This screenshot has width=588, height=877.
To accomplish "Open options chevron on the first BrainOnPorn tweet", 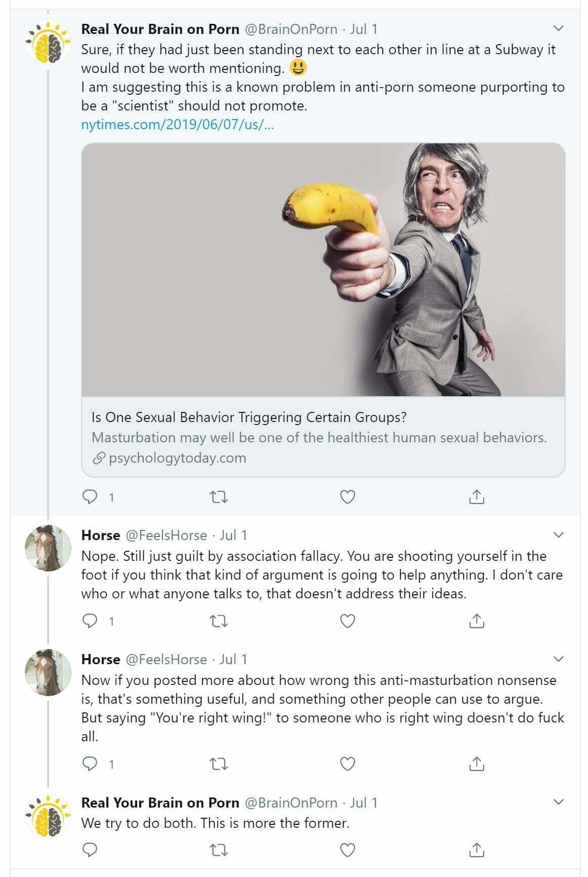I will [559, 28].
